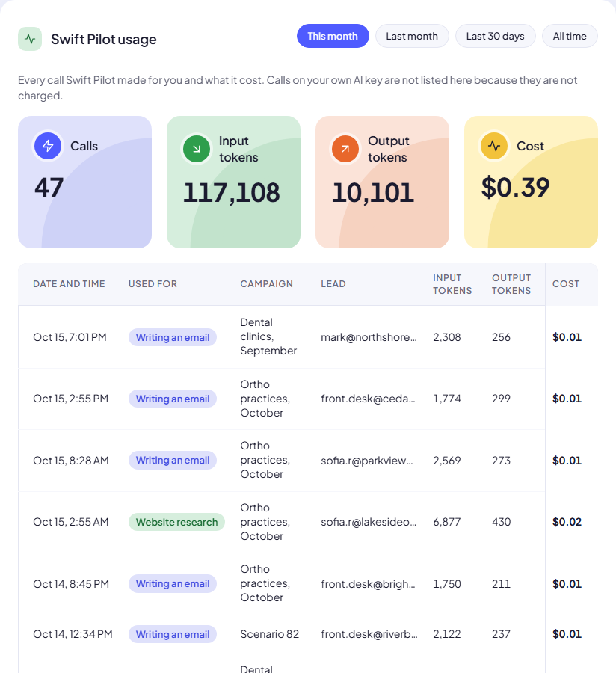Click the Output tokens orange arrow icon
Image resolution: width=616 pixels, height=673 pixels.
345,149
